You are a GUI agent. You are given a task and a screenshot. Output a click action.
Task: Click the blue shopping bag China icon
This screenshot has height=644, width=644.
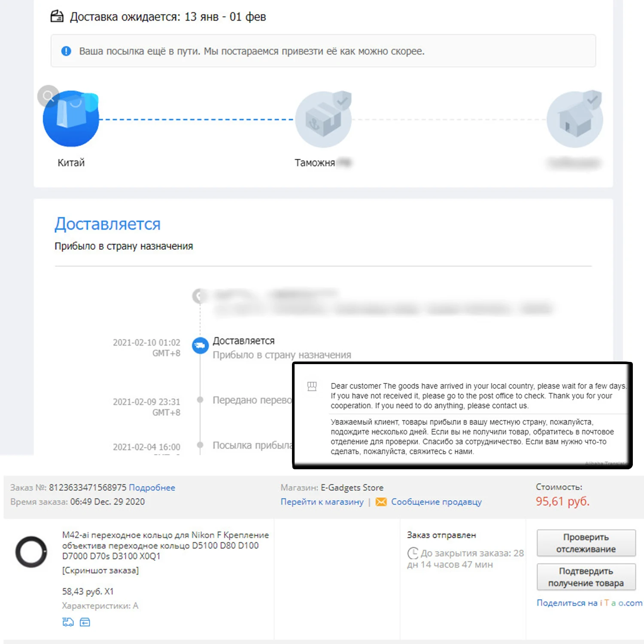pyautogui.click(x=71, y=119)
